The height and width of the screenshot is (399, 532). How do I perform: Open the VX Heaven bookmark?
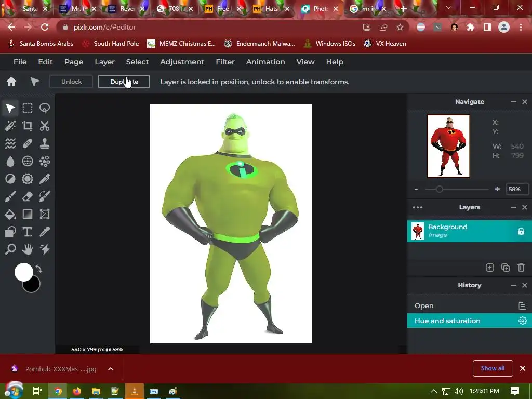click(385, 44)
